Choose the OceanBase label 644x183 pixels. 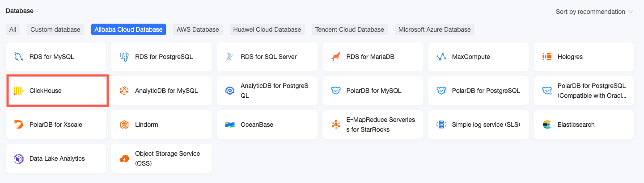pos(257,125)
